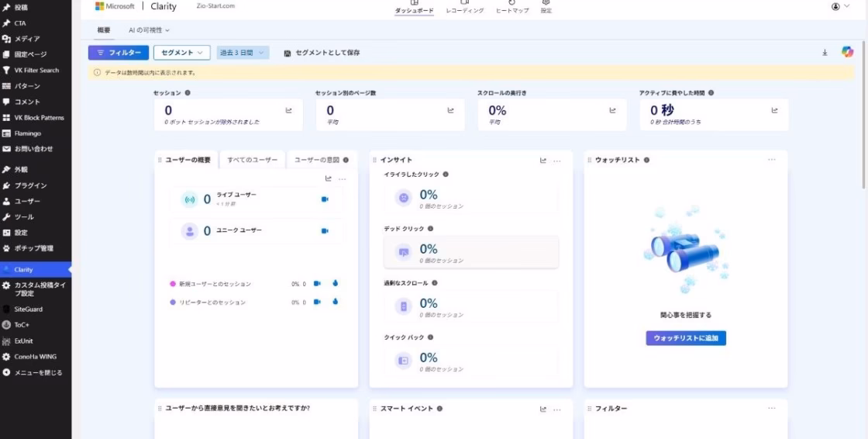Click the ExUnit sidebar icon
The image size is (868, 439).
[7, 341]
